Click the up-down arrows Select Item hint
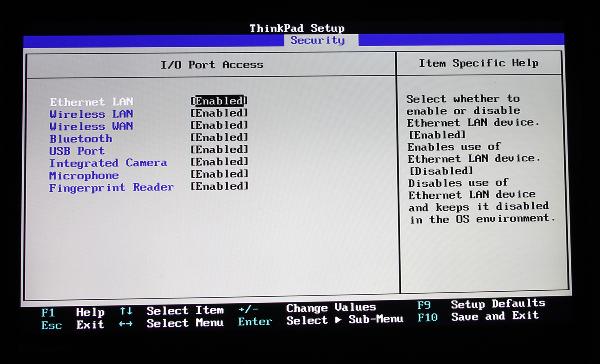Viewport: 600px width, 364px height. 171,310
